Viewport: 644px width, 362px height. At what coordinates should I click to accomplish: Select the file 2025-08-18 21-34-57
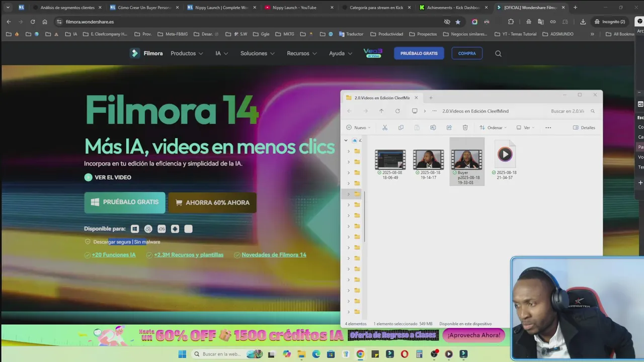pyautogui.click(x=505, y=161)
